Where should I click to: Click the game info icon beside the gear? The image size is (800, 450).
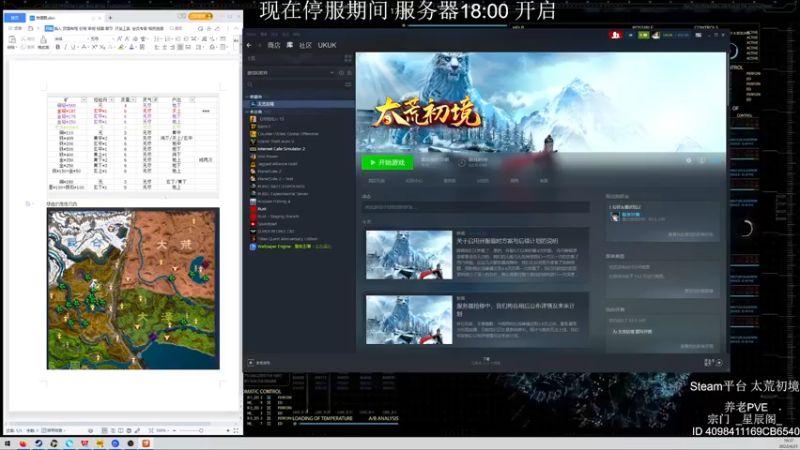point(702,160)
